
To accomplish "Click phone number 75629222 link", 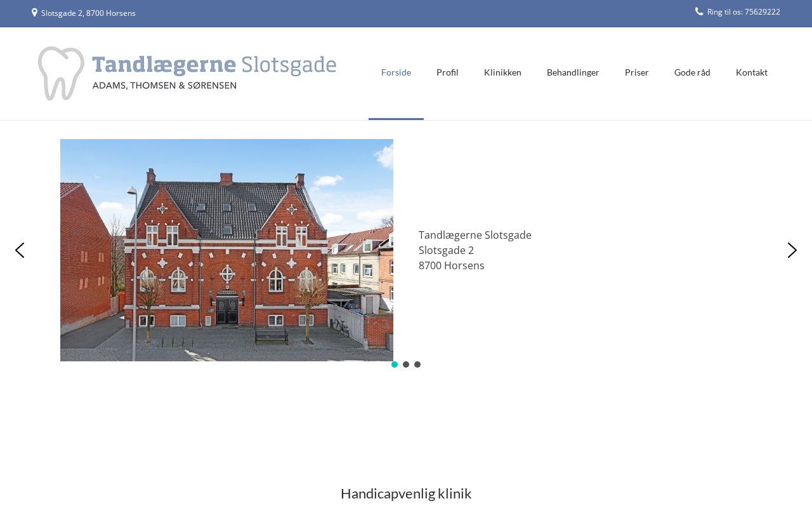I will point(762,11).
